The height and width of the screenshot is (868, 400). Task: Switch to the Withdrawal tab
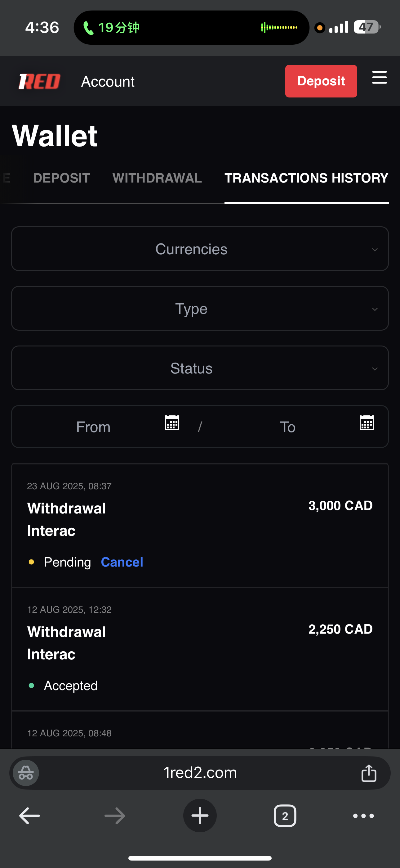pos(157,178)
